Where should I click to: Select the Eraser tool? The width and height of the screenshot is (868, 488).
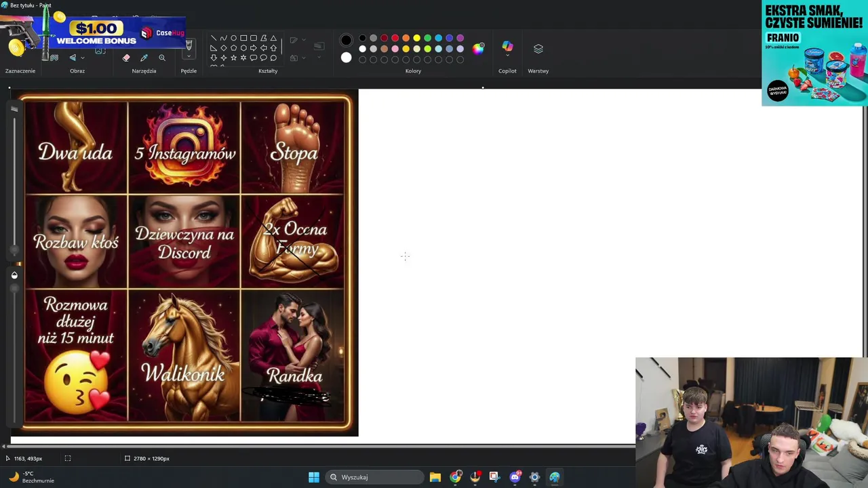126,58
